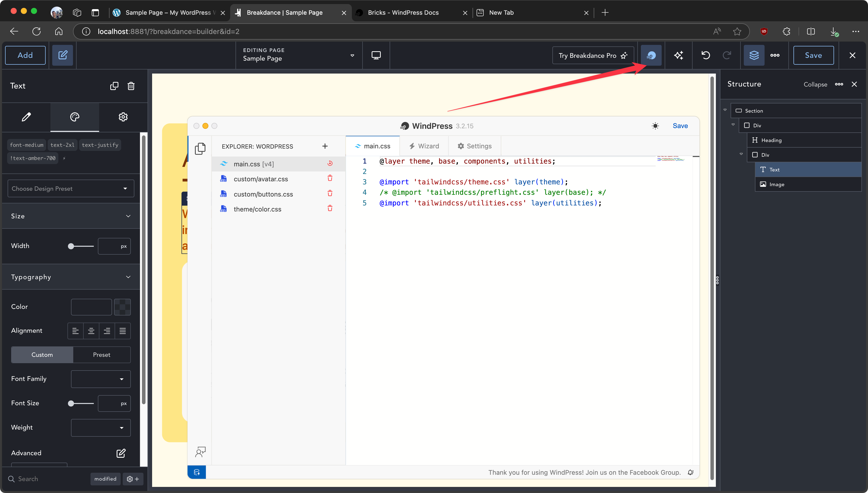This screenshot has width=868, height=493.
Task: Collapse the Typography section
Action: (x=128, y=277)
